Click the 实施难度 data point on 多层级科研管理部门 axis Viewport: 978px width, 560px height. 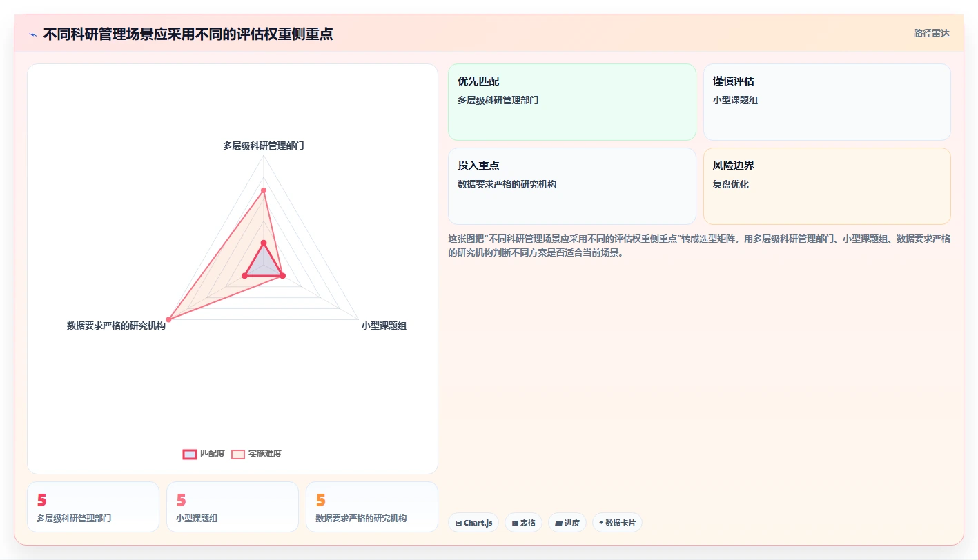click(x=264, y=190)
